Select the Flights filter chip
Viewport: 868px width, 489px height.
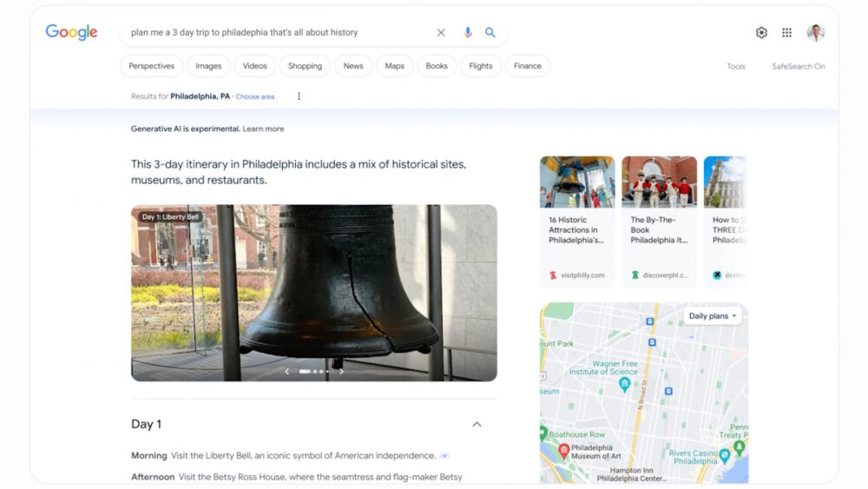481,66
